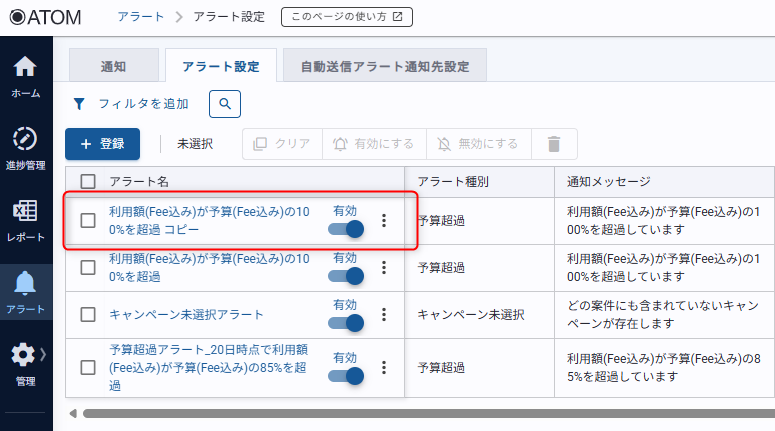
Task: Expand the 管理 settings menu in sidebar
Action: [25, 362]
